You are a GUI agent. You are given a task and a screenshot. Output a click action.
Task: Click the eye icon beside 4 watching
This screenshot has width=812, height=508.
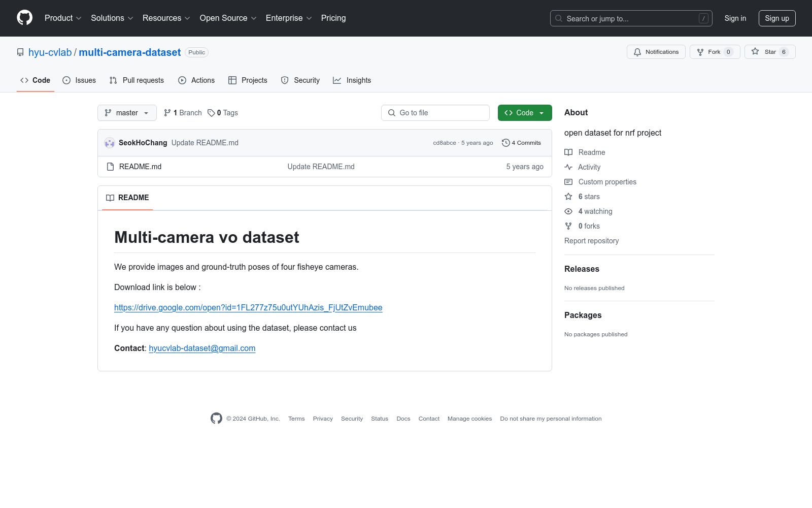tap(568, 211)
